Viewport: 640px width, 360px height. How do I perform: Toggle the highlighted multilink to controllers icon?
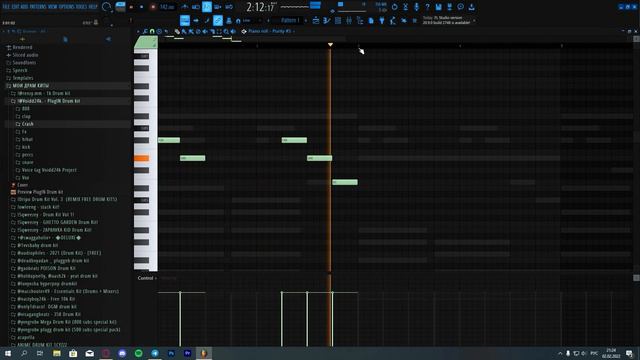pyautogui.click(x=218, y=20)
